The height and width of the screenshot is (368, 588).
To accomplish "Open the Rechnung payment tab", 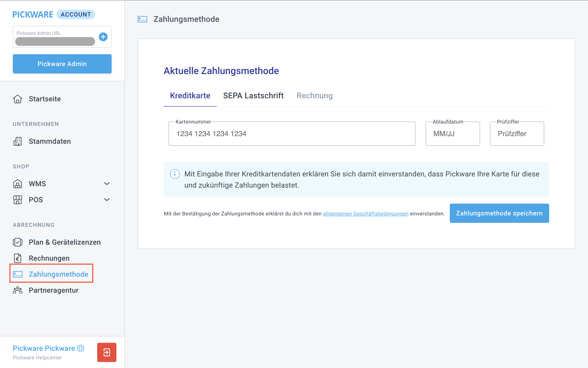I will (315, 96).
